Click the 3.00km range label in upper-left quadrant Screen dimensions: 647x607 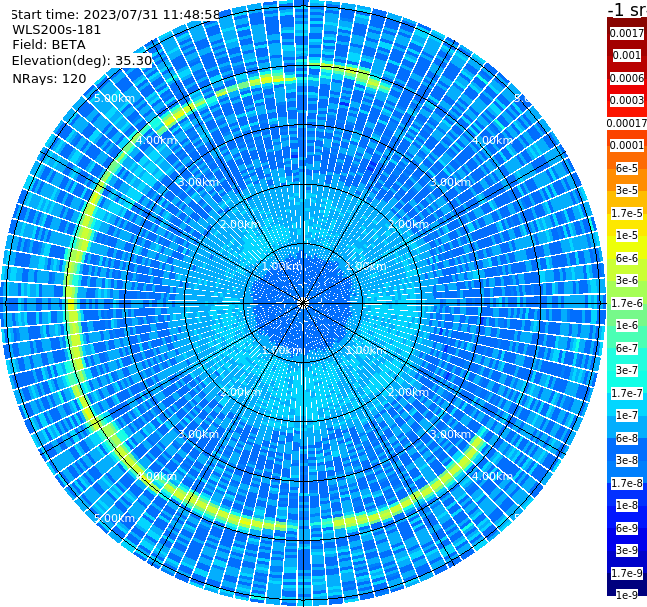[198, 182]
